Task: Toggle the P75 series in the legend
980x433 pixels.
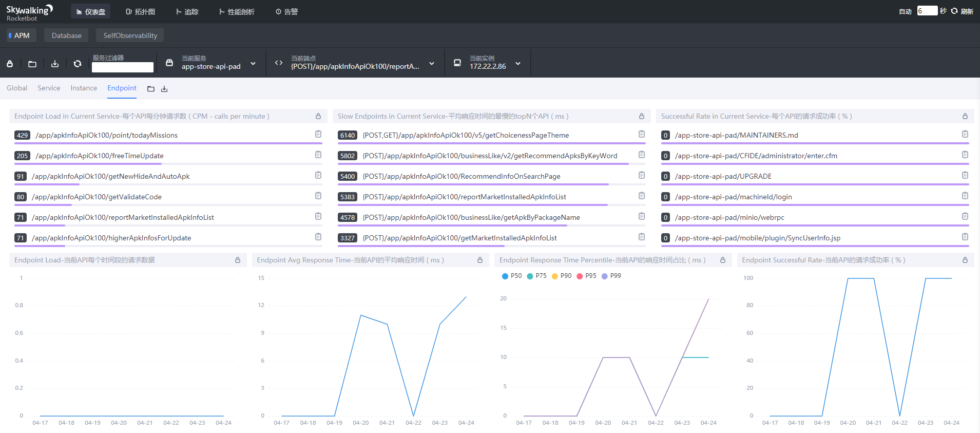Action: (536, 276)
